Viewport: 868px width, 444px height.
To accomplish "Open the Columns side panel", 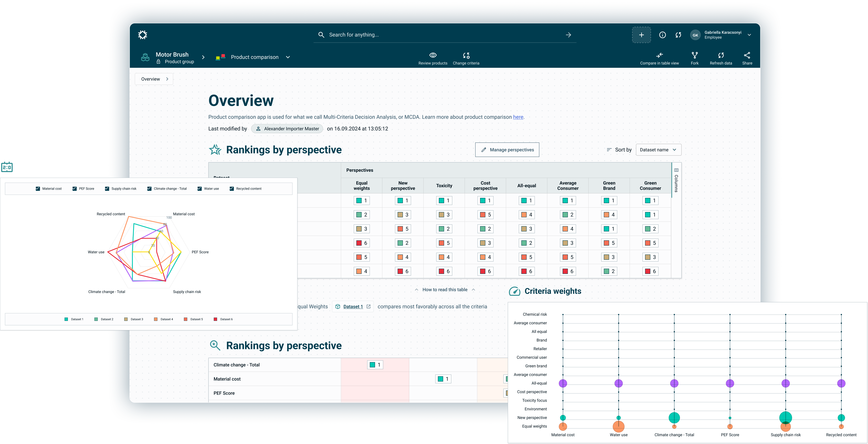I will click(676, 180).
